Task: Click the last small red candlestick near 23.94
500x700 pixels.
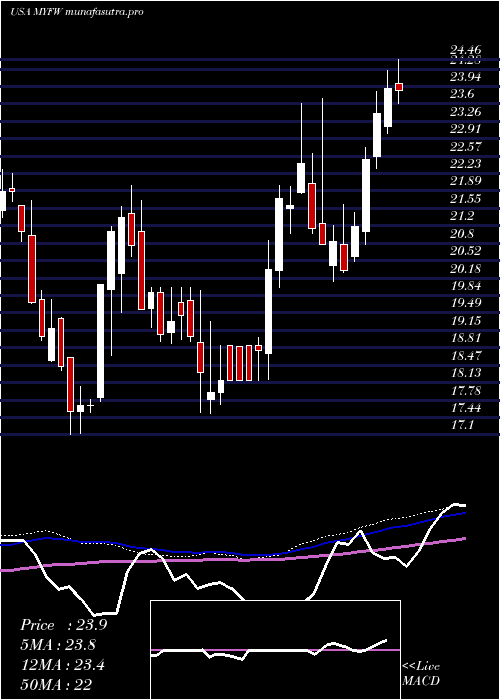Action: [x=399, y=87]
